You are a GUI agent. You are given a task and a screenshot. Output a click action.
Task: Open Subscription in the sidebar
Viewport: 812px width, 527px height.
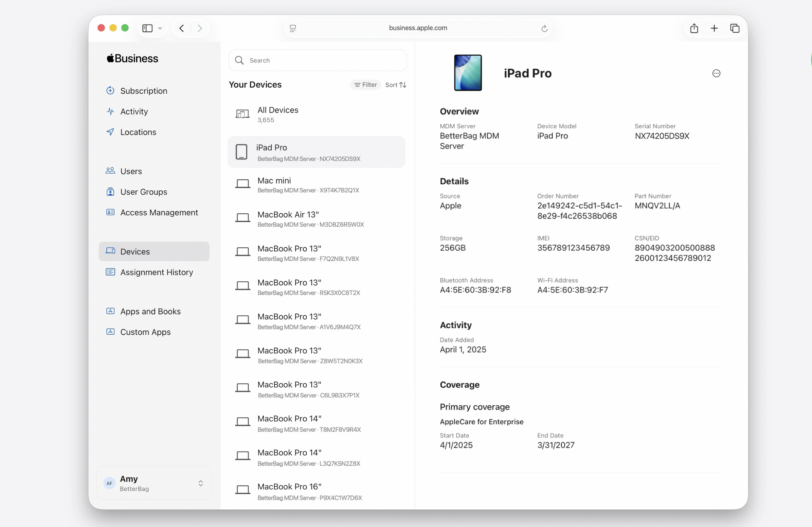[x=154, y=91]
